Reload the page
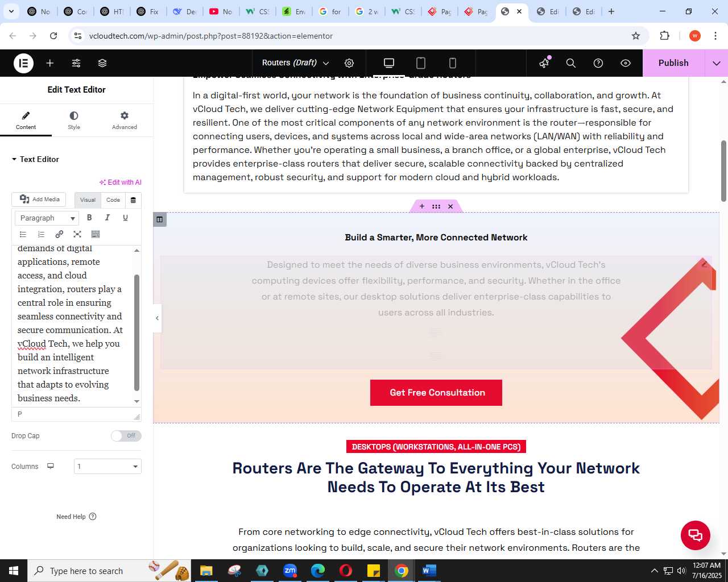728x582 pixels. point(53,36)
